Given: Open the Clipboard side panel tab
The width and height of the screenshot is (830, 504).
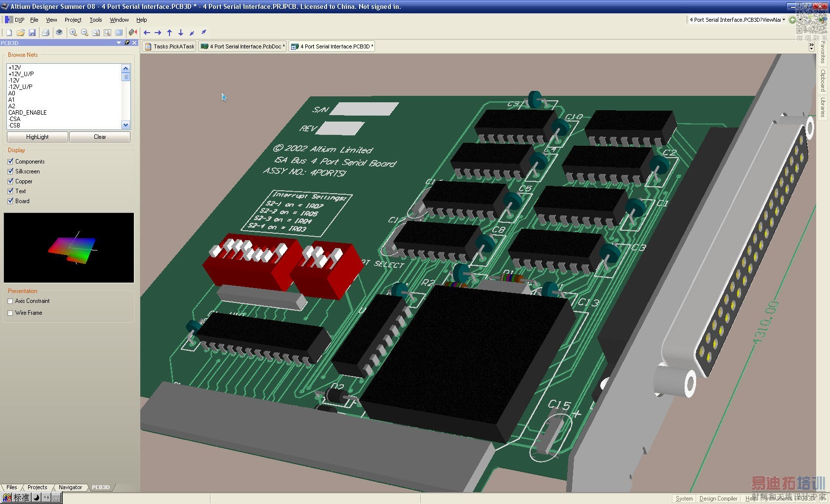Looking at the screenshot, I should pyautogui.click(x=823, y=80).
